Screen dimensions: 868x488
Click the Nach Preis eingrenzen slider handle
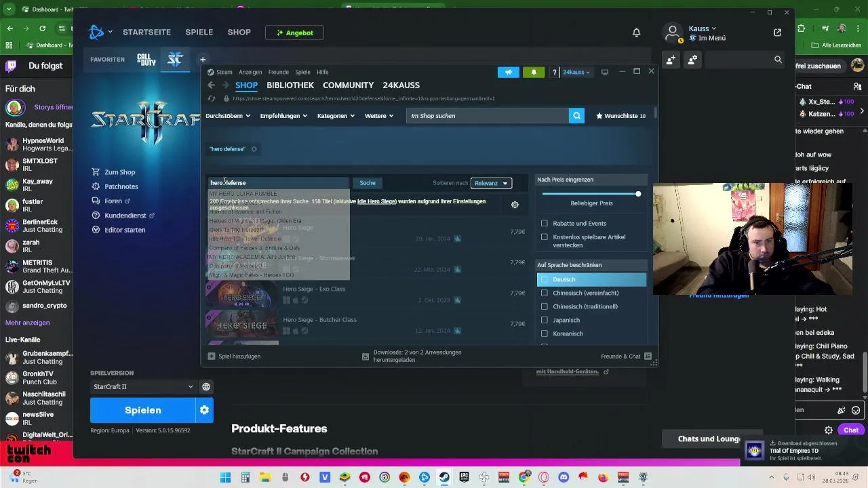pos(637,194)
